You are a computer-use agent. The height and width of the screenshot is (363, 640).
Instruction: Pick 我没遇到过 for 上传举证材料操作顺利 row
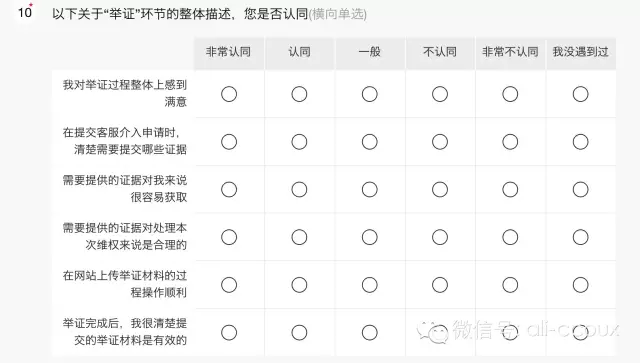[580, 285]
